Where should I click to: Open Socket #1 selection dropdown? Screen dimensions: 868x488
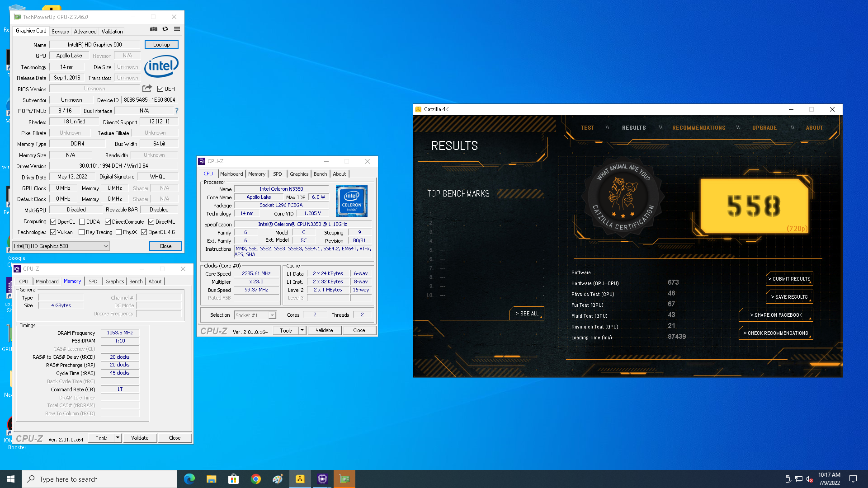(x=255, y=315)
